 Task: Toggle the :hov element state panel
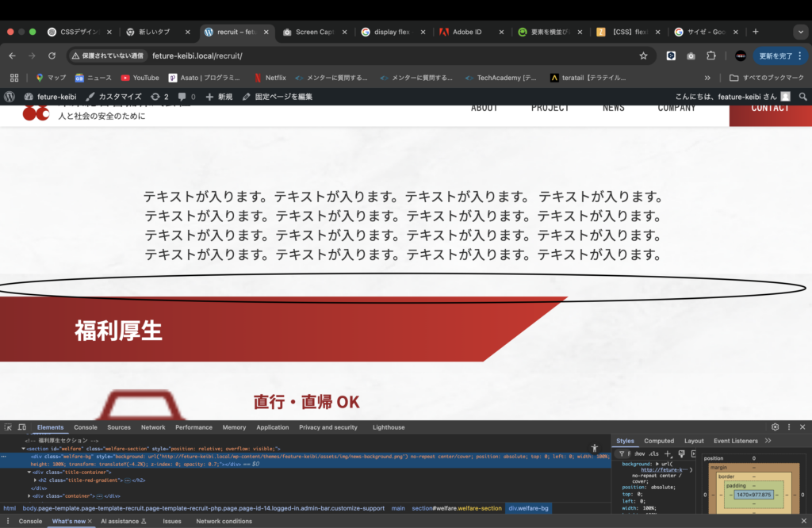point(639,454)
